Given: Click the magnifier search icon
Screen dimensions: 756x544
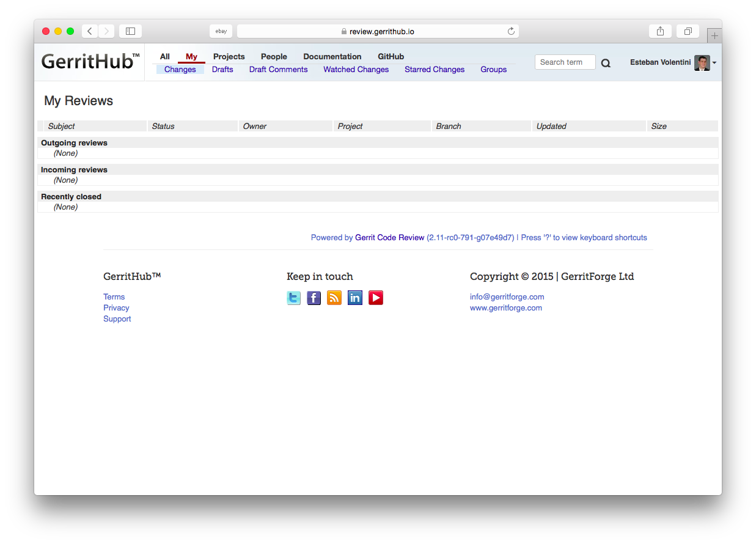Looking at the screenshot, I should point(606,63).
